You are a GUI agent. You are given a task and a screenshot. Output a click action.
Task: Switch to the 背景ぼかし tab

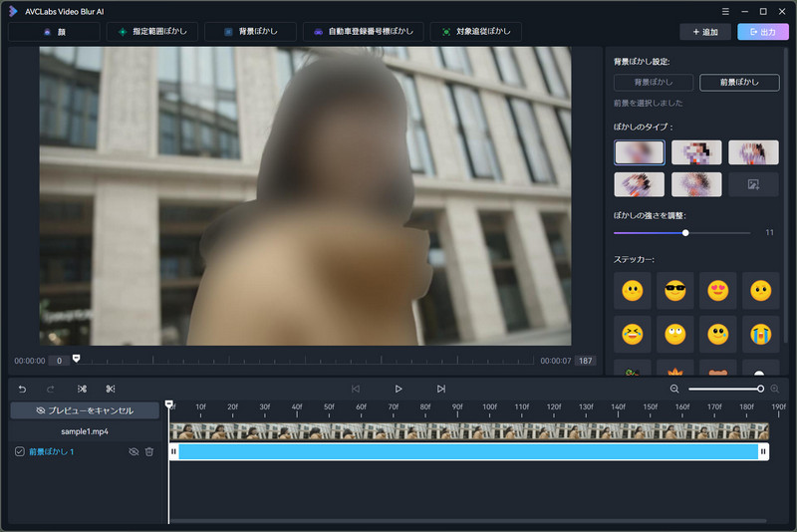[251, 32]
